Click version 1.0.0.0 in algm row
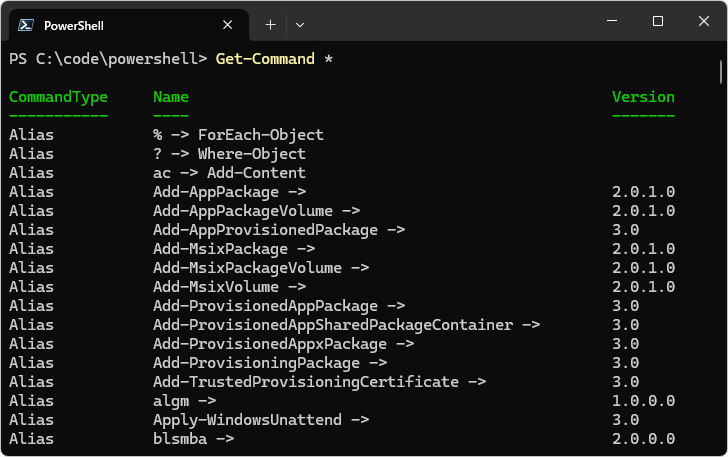728x457 pixels. [x=644, y=401]
